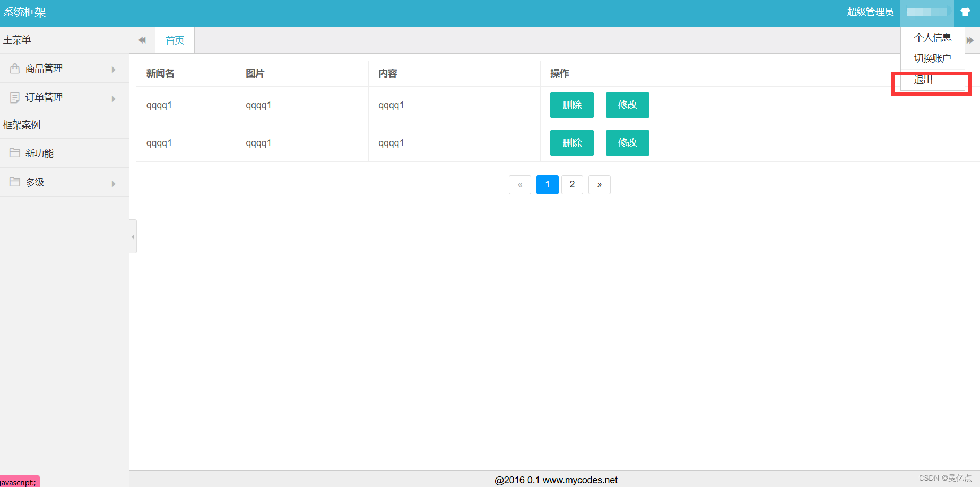Click the javascript:; status label at bottom-left
The width and height of the screenshot is (980, 487).
pyautogui.click(x=19, y=482)
